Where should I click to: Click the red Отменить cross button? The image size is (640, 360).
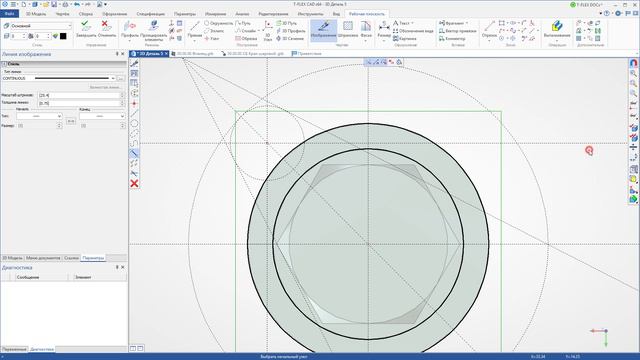tap(107, 29)
